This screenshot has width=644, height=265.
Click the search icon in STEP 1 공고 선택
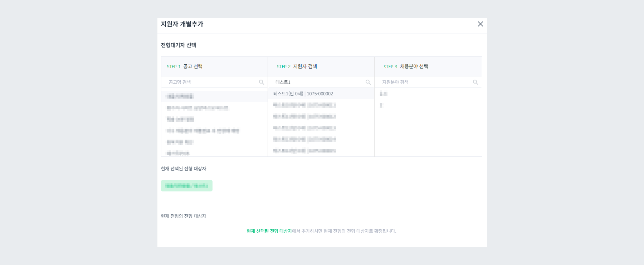[x=261, y=82]
